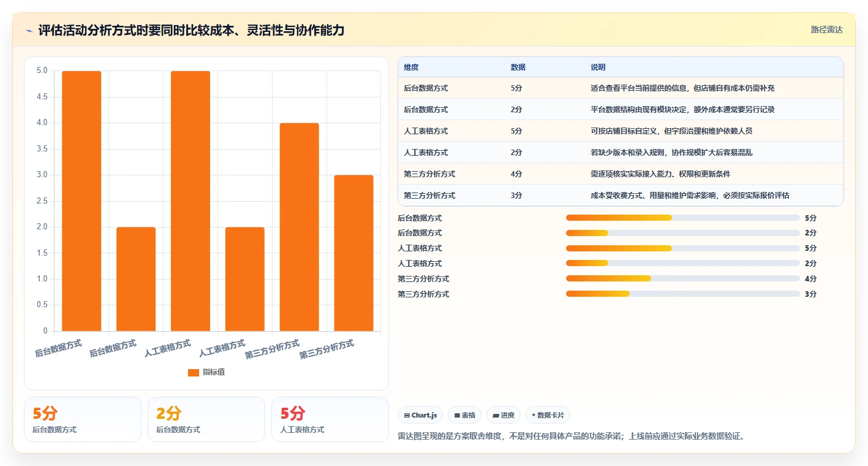Image resolution: width=868 pixels, height=466 pixels.
Task: Click the lightning icon beside the title
Action: click(29, 30)
